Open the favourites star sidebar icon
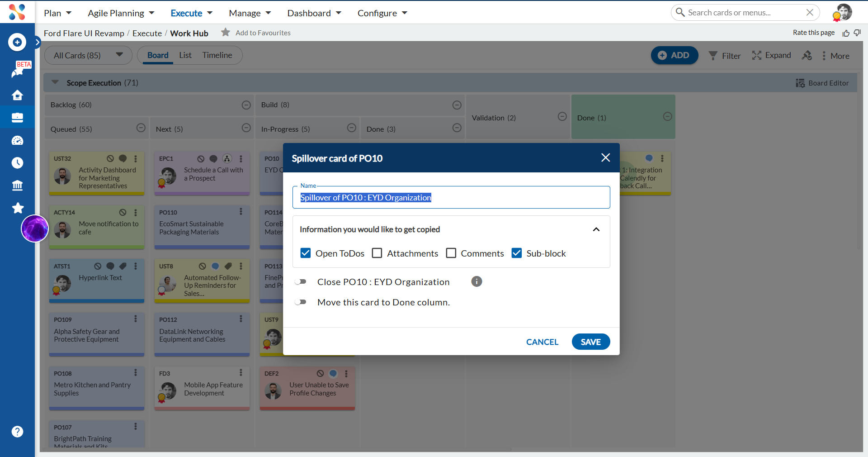This screenshot has height=457, width=868. [x=17, y=208]
